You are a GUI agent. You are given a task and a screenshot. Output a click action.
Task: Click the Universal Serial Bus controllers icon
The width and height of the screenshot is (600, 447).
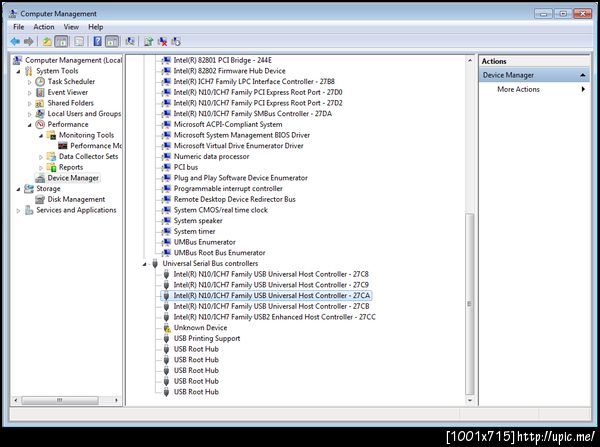pyautogui.click(x=155, y=264)
